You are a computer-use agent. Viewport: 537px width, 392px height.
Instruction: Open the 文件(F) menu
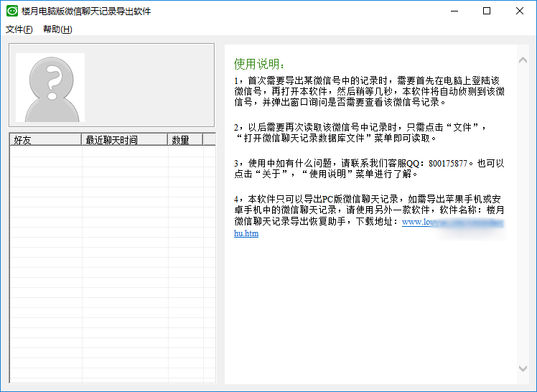pyautogui.click(x=19, y=29)
